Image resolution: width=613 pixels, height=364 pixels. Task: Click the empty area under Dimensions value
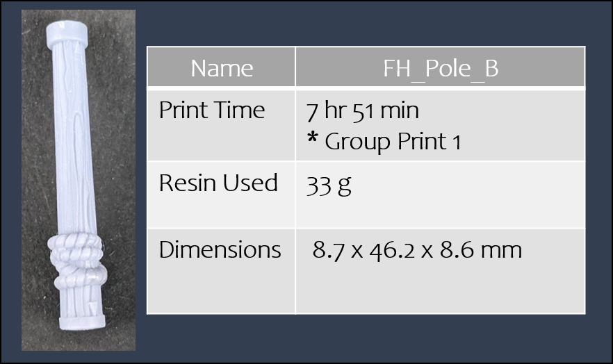(440, 289)
